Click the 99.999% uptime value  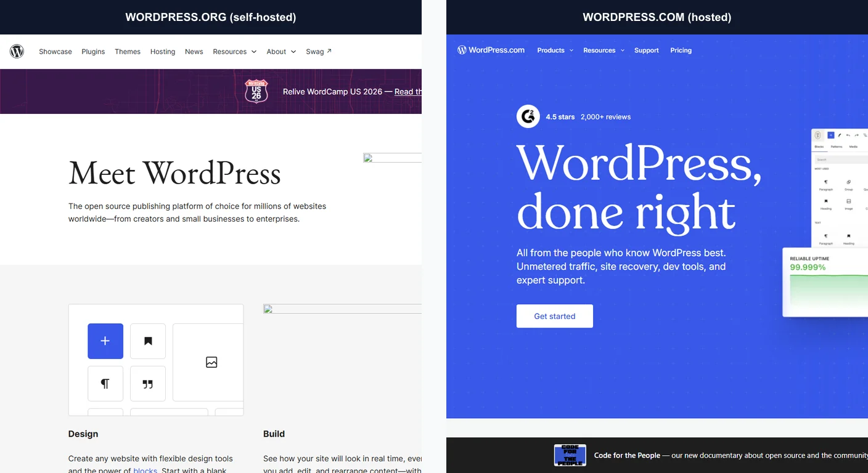tap(808, 267)
